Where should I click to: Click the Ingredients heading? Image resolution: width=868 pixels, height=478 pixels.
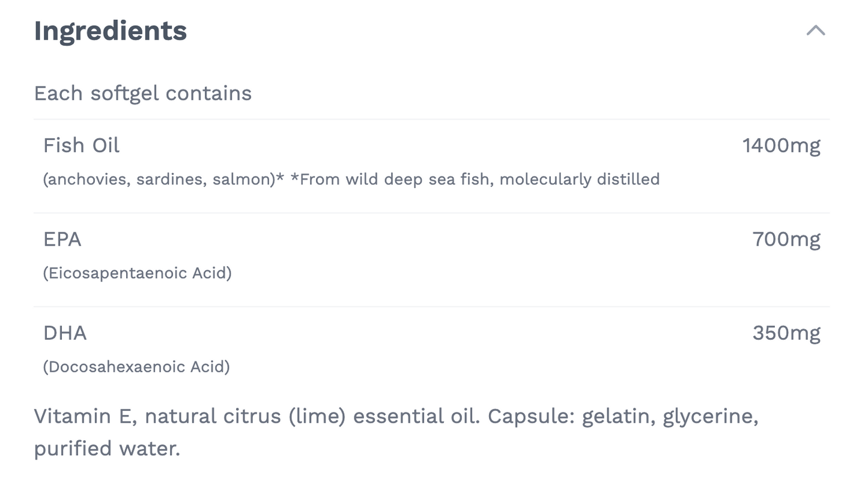coord(111,31)
